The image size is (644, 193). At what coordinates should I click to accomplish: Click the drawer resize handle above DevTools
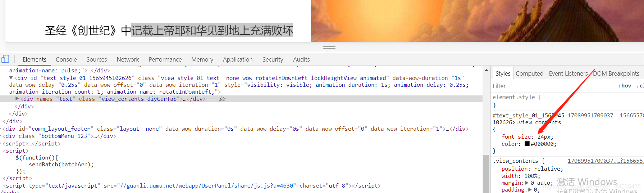click(329, 48)
